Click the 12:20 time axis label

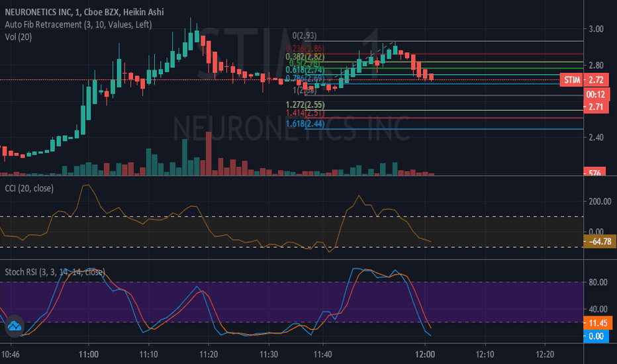[545, 355]
